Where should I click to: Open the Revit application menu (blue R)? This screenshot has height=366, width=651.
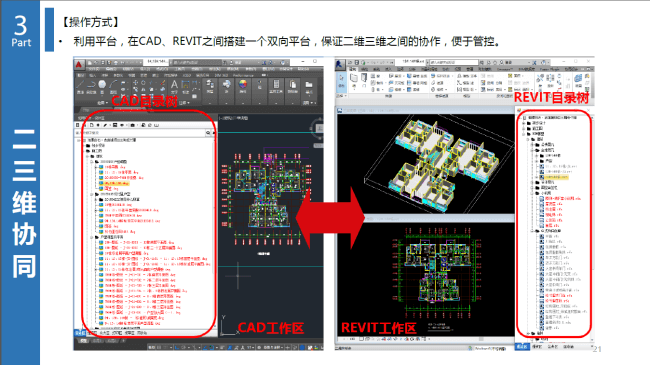click(340, 64)
